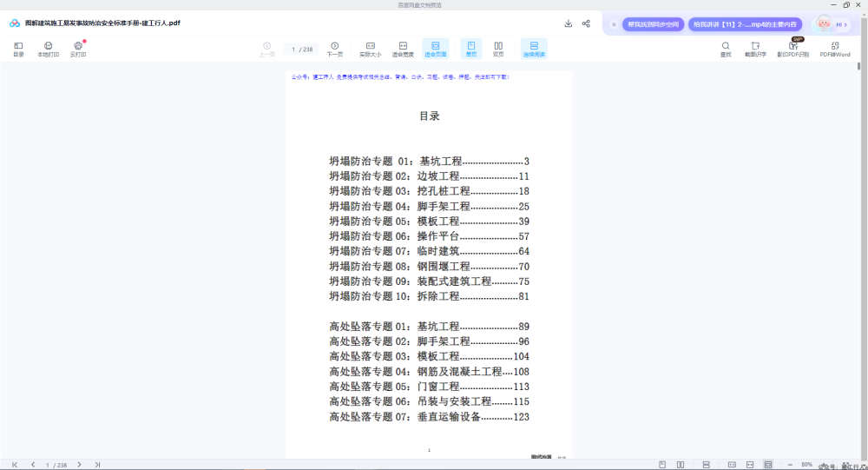868x470 pixels.
Task: Click the vertical scrollbar thumb
Action: 859,66
